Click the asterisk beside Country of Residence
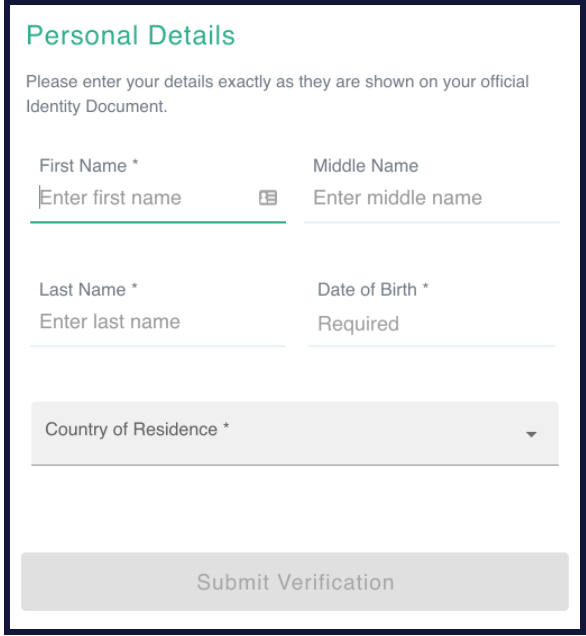Viewport: 586px width, 636px height. coord(226,426)
